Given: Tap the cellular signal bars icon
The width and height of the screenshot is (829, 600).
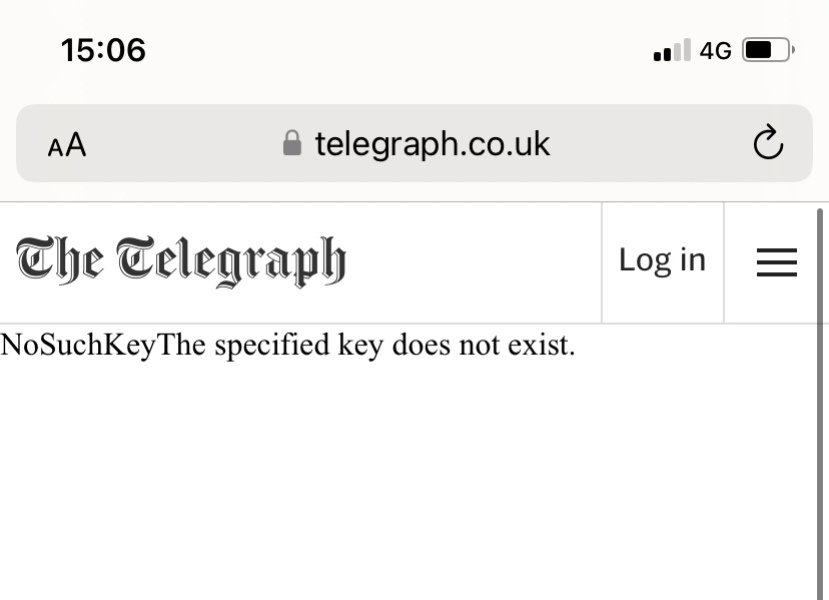Looking at the screenshot, I should (x=672, y=51).
